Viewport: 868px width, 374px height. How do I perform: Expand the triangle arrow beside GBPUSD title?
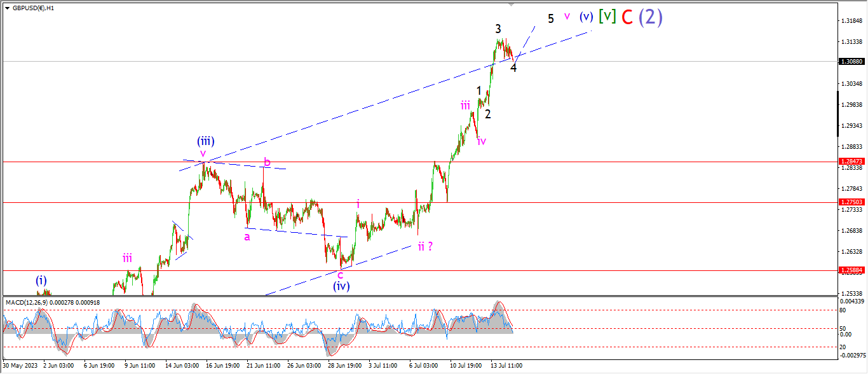7,8
